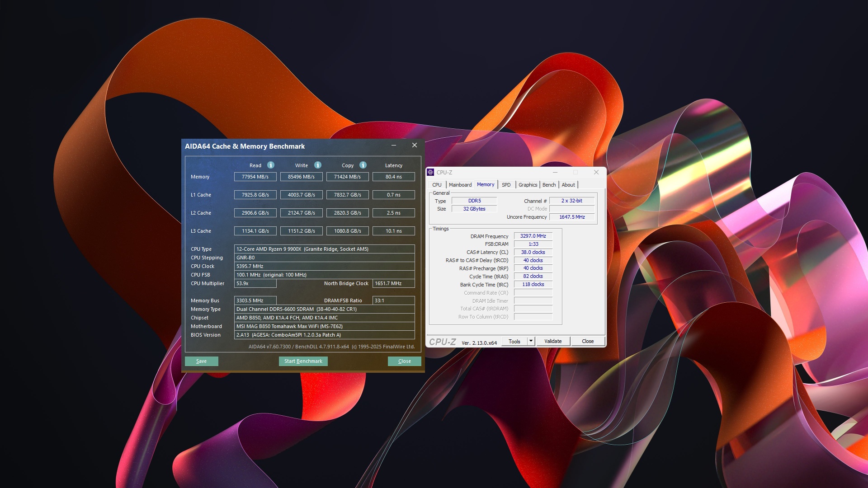Screen dimensions: 868x488
Task: Open the Tools dropdown arrow in CPU-Z
Action: (x=531, y=341)
